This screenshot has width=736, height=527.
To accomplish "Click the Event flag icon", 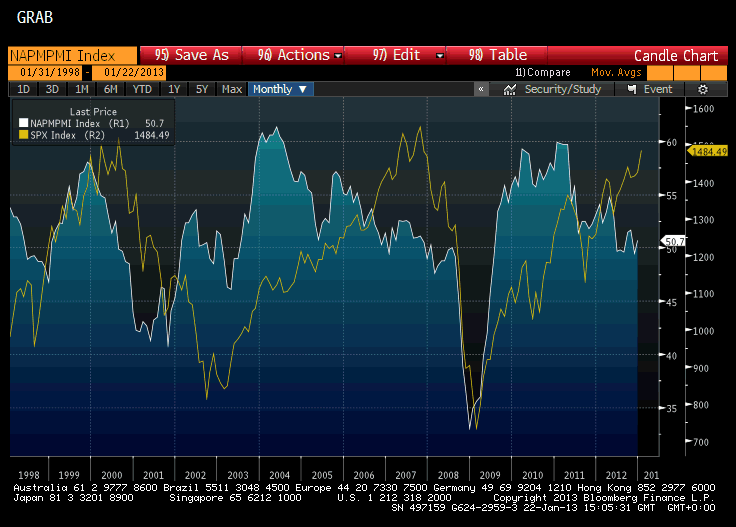I will (x=631, y=89).
